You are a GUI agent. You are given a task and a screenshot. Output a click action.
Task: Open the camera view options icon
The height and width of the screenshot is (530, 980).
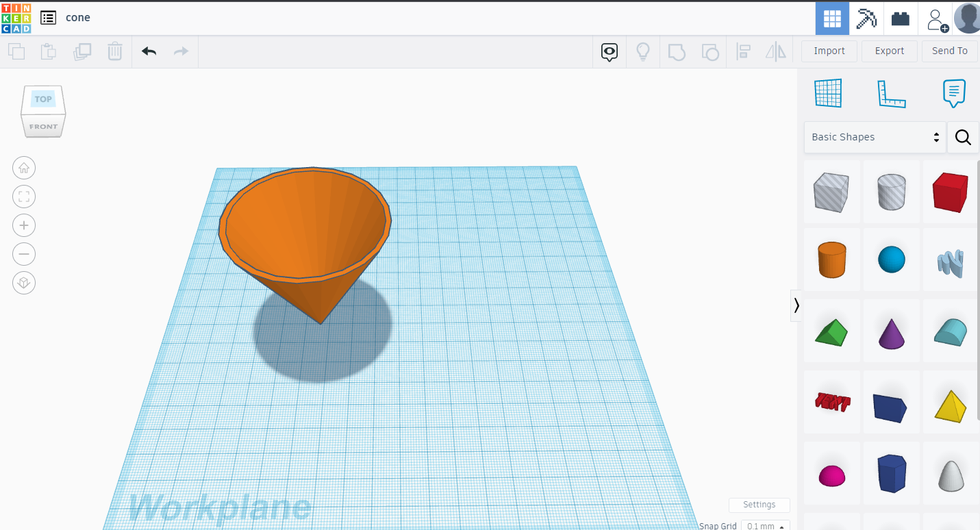point(610,52)
